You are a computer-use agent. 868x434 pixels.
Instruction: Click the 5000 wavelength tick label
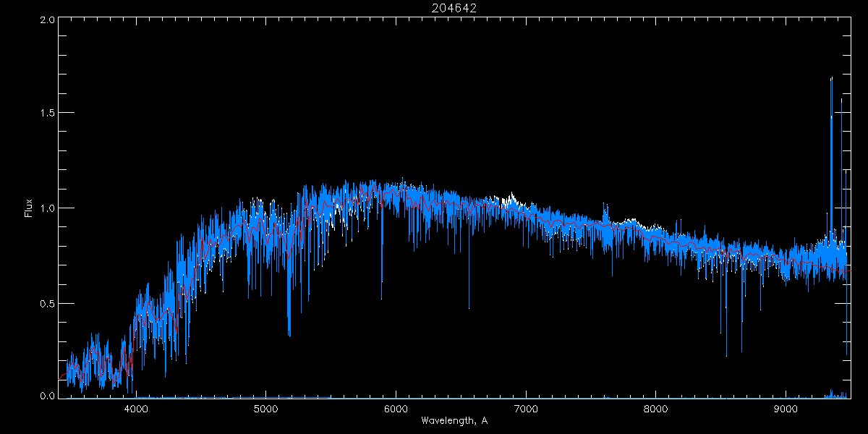pos(265,408)
